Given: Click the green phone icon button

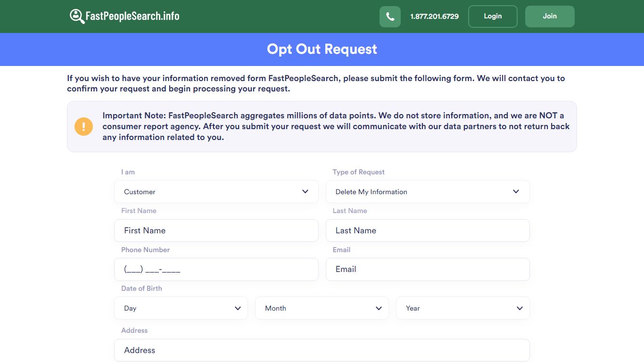Looking at the screenshot, I should [390, 16].
